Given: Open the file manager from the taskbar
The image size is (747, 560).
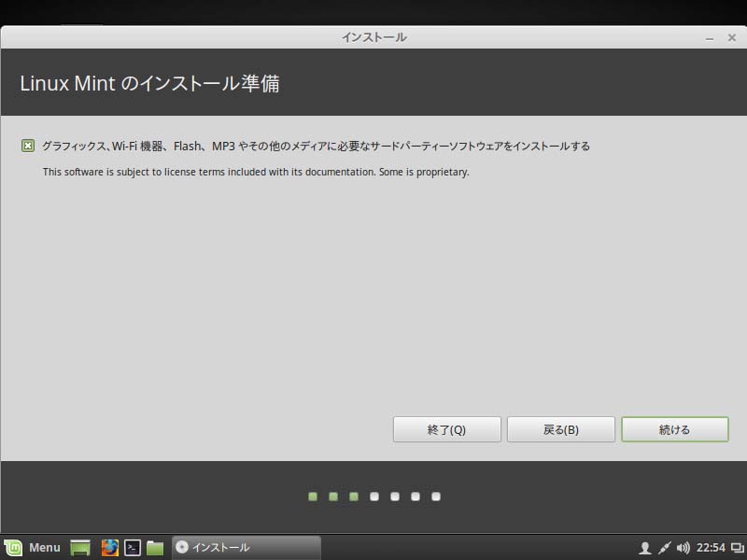Looking at the screenshot, I should point(159,548).
